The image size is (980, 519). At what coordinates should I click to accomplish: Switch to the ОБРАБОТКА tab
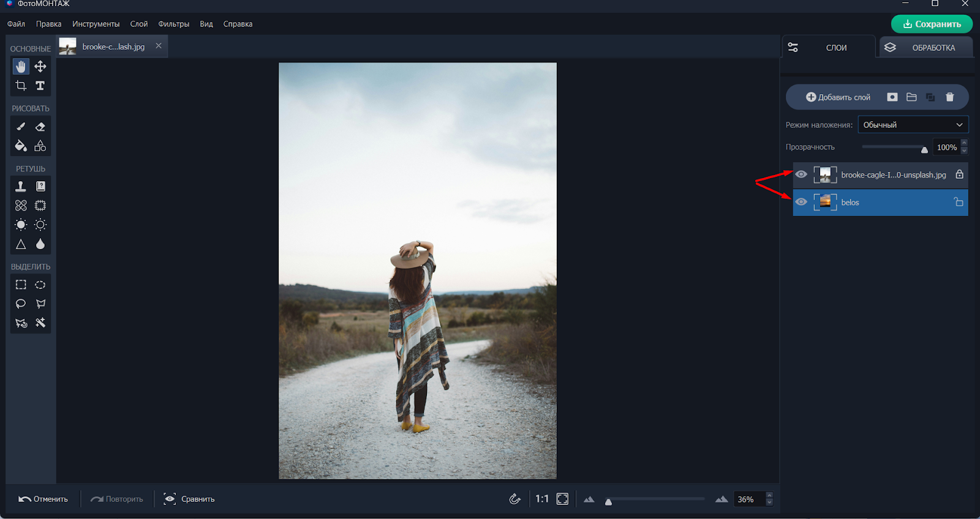(926, 47)
